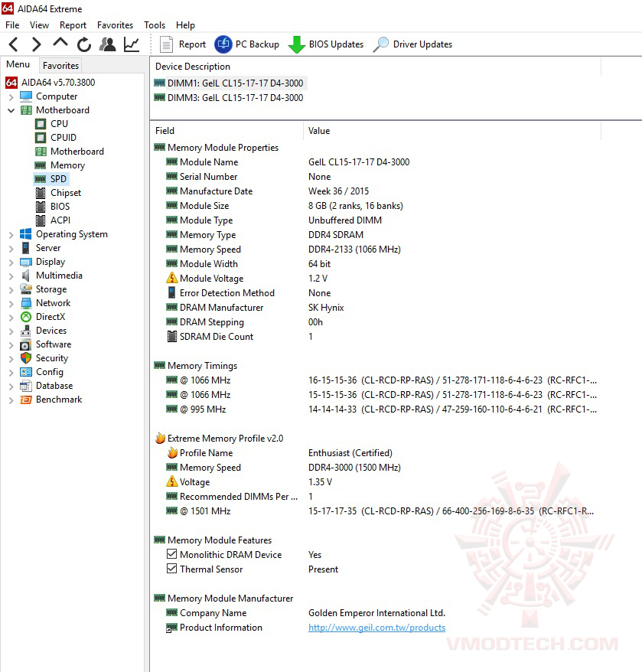Open the View menu
Screen dimensions: 642x672
[x=40, y=24]
